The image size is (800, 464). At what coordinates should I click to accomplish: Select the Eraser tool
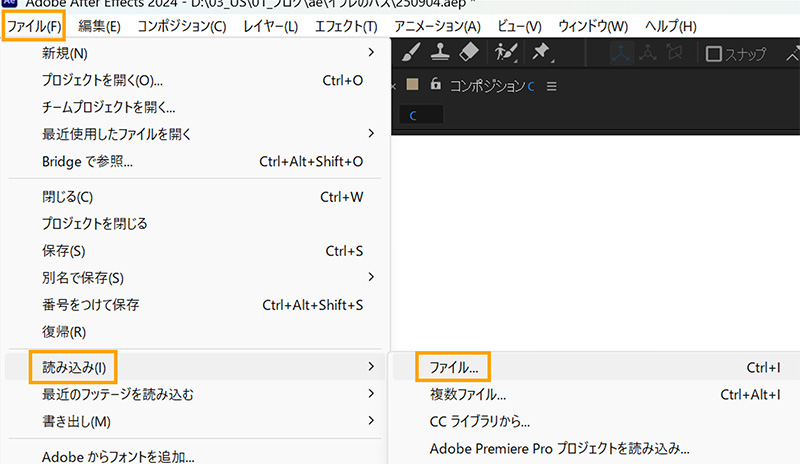click(x=470, y=53)
